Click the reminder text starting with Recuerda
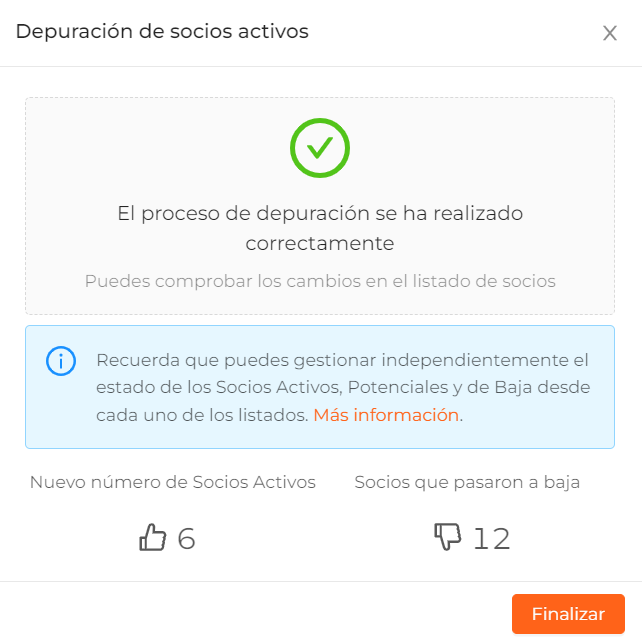The height and width of the screenshot is (644, 642). 343,387
